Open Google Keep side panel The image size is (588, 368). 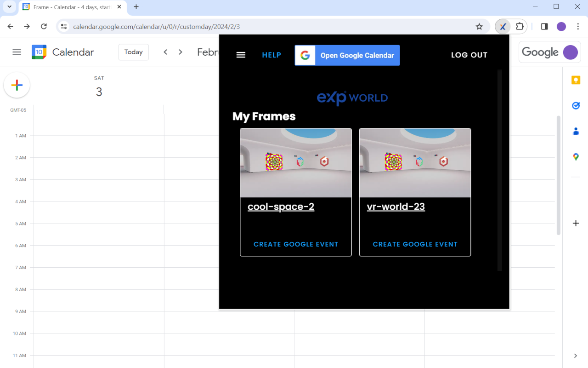(x=576, y=80)
